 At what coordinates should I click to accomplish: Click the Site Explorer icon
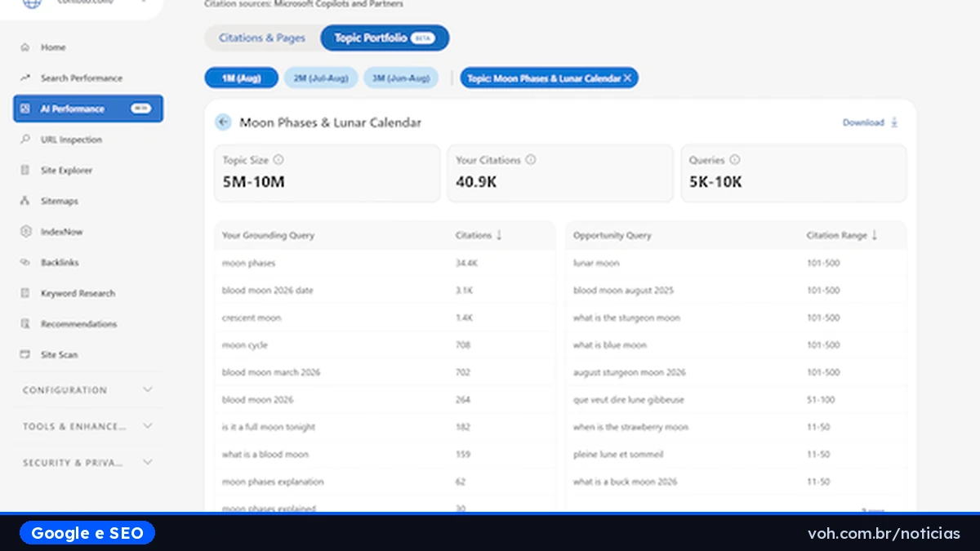pyautogui.click(x=24, y=171)
